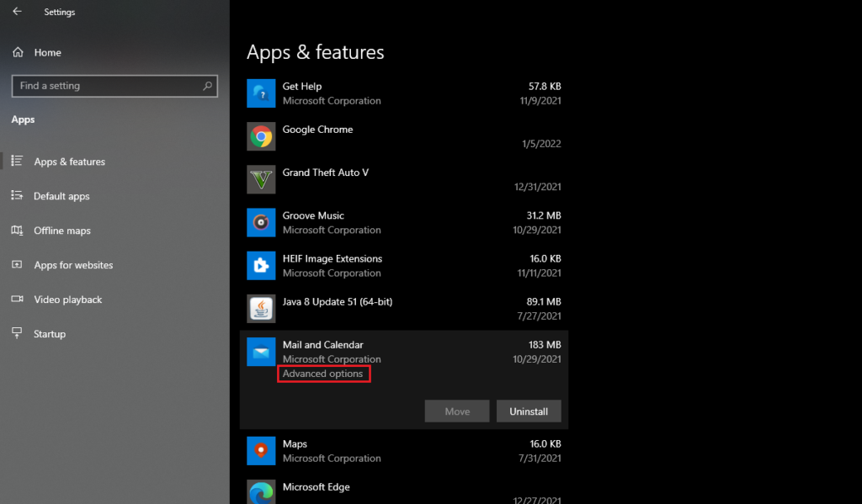This screenshot has height=504, width=862.
Task: Select the Grand Theft Auto V name
Action: [326, 172]
